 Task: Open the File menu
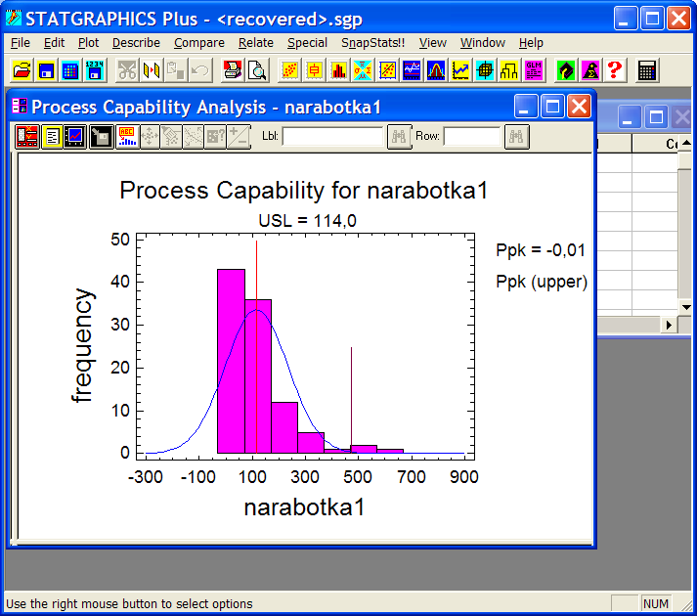click(x=21, y=43)
